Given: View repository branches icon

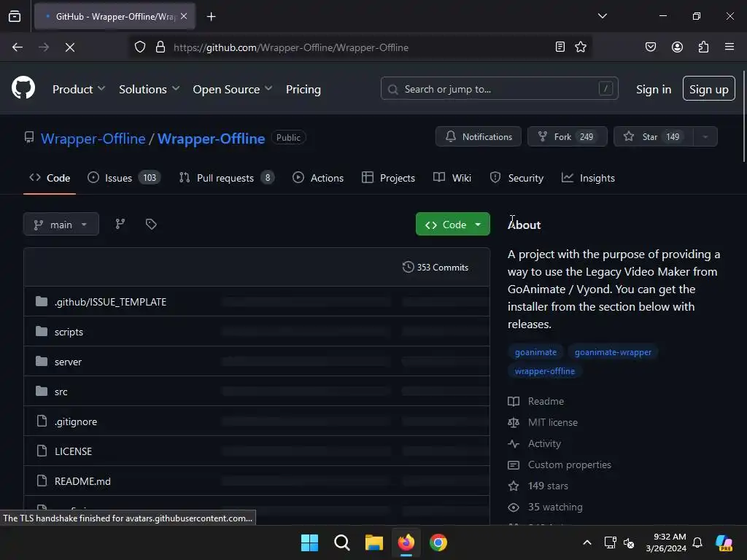Looking at the screenshot, I should [x=120, y=224].
